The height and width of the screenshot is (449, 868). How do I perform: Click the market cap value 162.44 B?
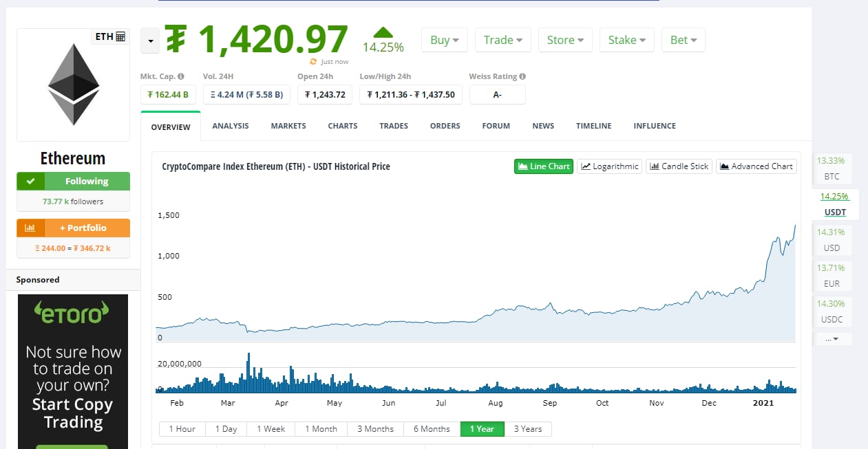tap(168, 94)
